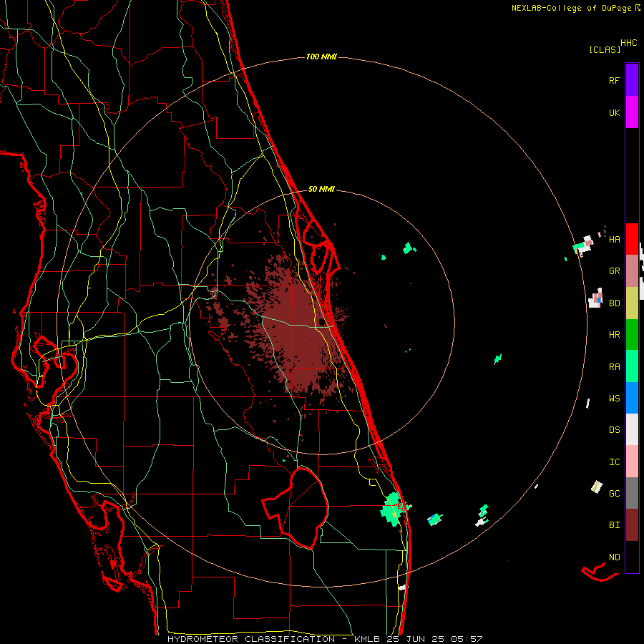
Task: Click the [CLAS] legend heading
Action: pyautogui.click(x=605, y=49)
